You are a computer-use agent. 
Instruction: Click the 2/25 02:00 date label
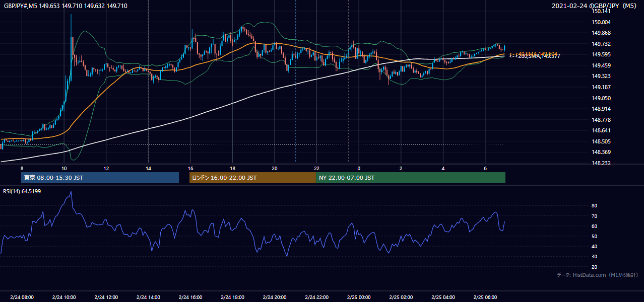[x=401, y=297]
